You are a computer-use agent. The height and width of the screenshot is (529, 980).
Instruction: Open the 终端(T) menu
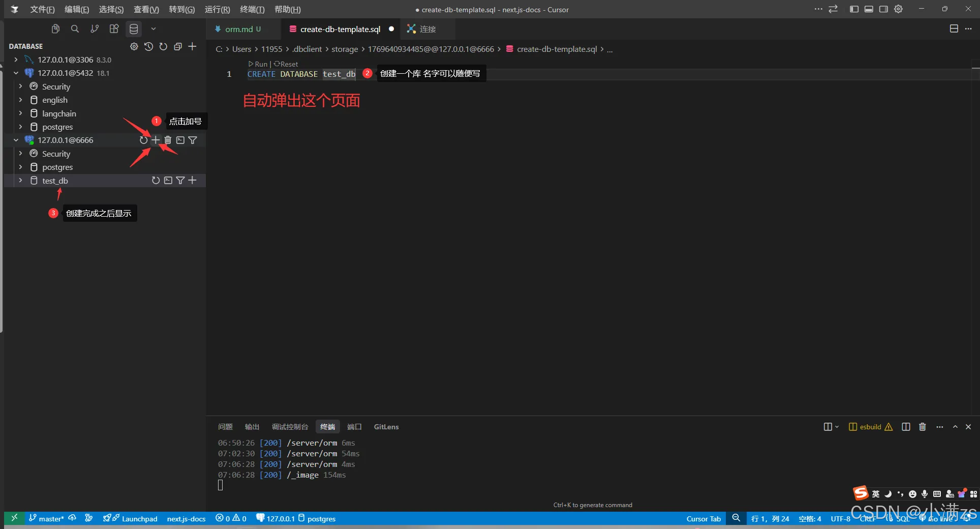coord(252,9)
